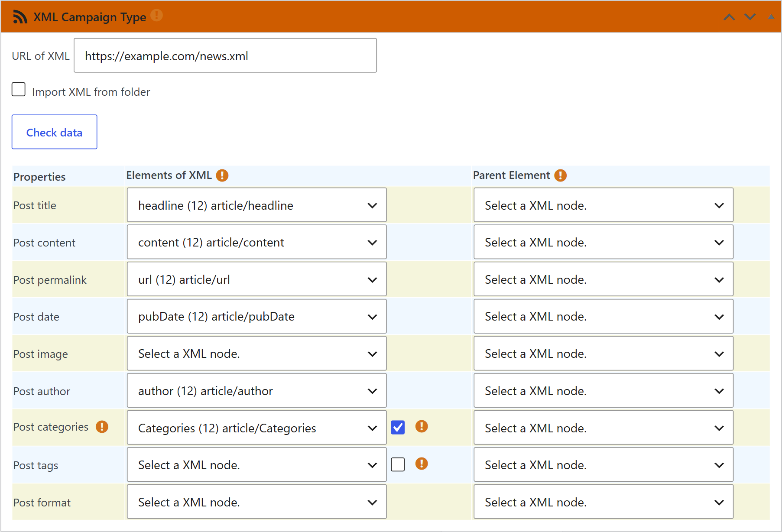
Task: Click info icon after Post categories checkbox
Action: [422, 426]
